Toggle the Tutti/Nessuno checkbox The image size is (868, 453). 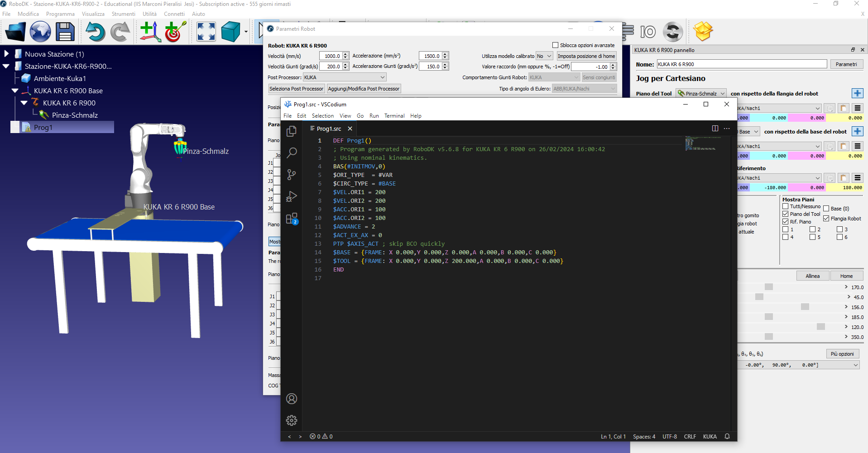click(786, 206)
